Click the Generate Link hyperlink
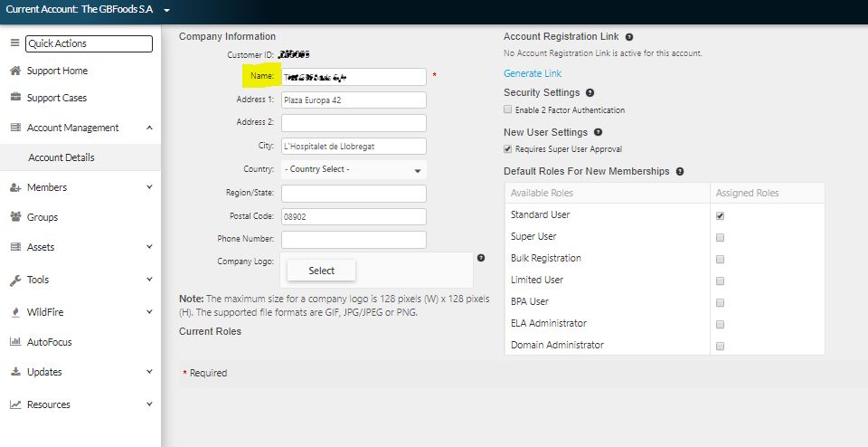Viewport: 868px width, 447px height. pos(533,73)
